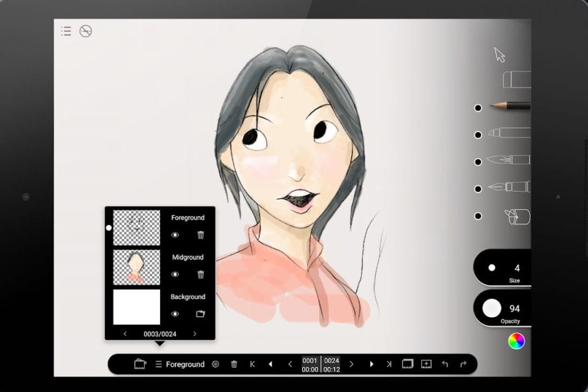Viewport: 588px width, 392px height.
Task: Click the dot beside the ink pen tool
Action: click(x=478, y=189)
